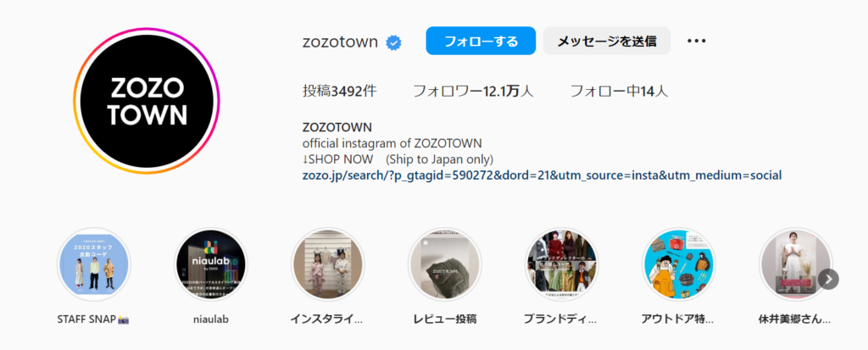868x350 pixels.
Task: Open the ブランドディ… highlight
Action: [x=561, y=264]
